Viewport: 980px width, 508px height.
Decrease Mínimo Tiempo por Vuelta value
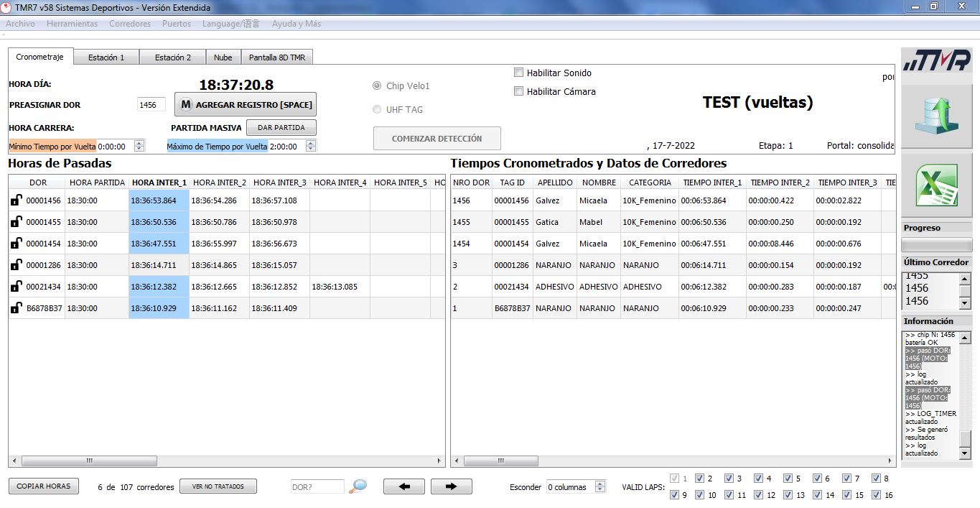(x=139, y=149)
